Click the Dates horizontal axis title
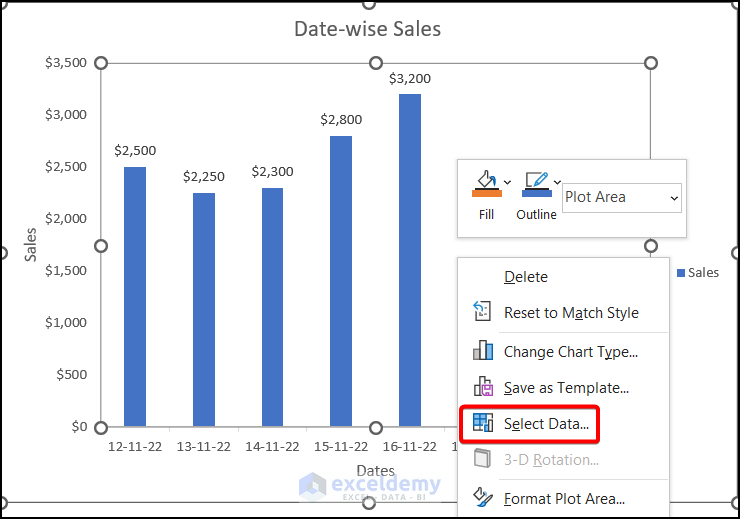The image size is (740, 519). 375,470
